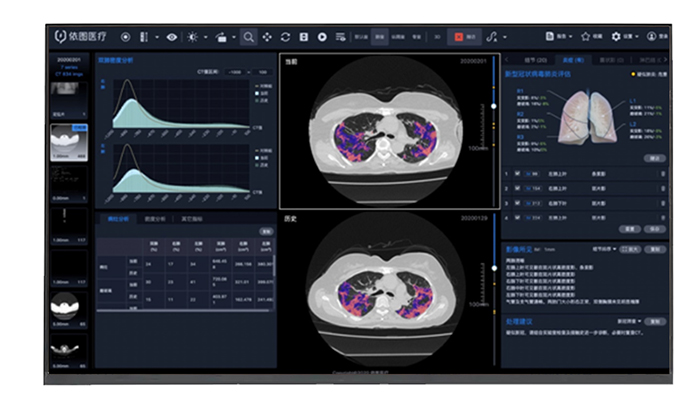Viewport: 700px width, 402px height.
Task: Select the magnifier zoom tool
Action: tap(248, 37)
